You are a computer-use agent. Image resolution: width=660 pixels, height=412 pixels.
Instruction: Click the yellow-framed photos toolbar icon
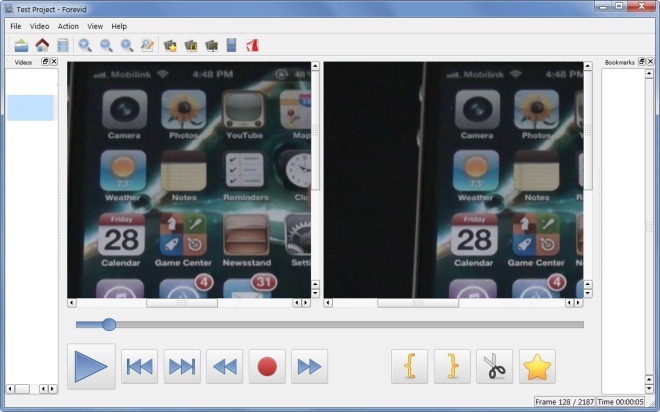[191, 45]
